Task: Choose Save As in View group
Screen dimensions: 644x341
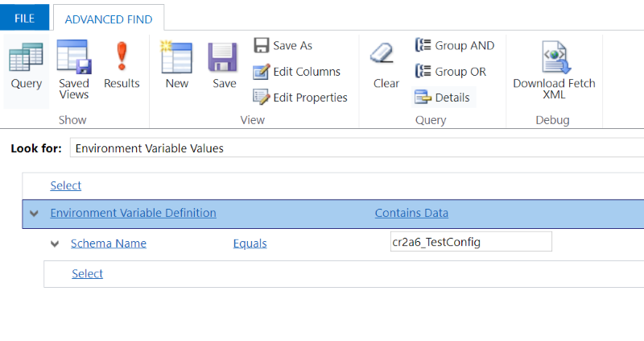Action: 283,45
